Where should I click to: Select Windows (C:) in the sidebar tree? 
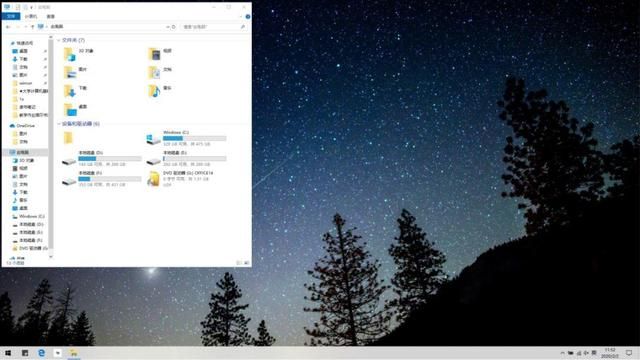pos(31,216)
